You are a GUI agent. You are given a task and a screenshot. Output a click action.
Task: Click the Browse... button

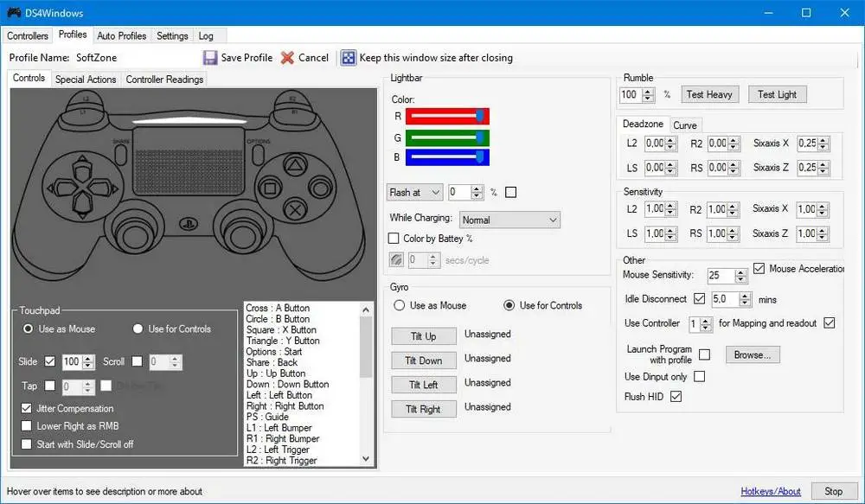coord(752,355)
